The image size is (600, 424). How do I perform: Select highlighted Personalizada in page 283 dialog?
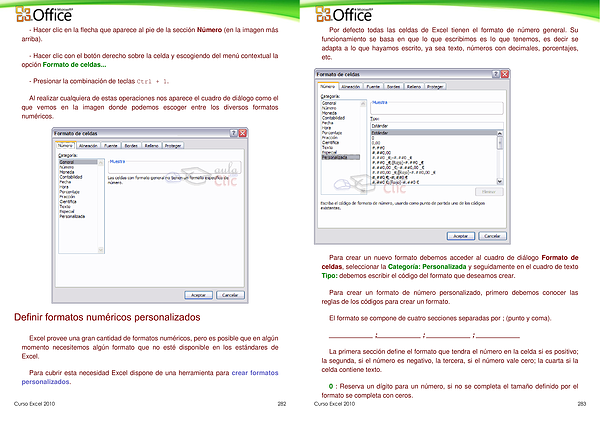pyautogui.click(x=341, y=157)
